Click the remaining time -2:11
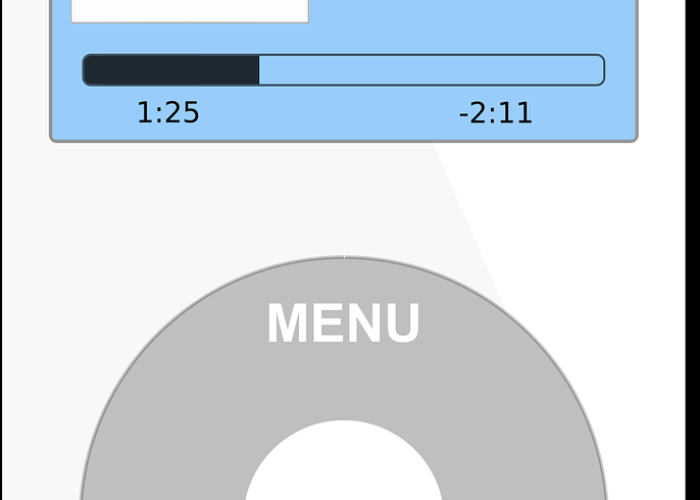Image resolution: width=700 pixels, height=500 pixels. (x=496, y=113)
